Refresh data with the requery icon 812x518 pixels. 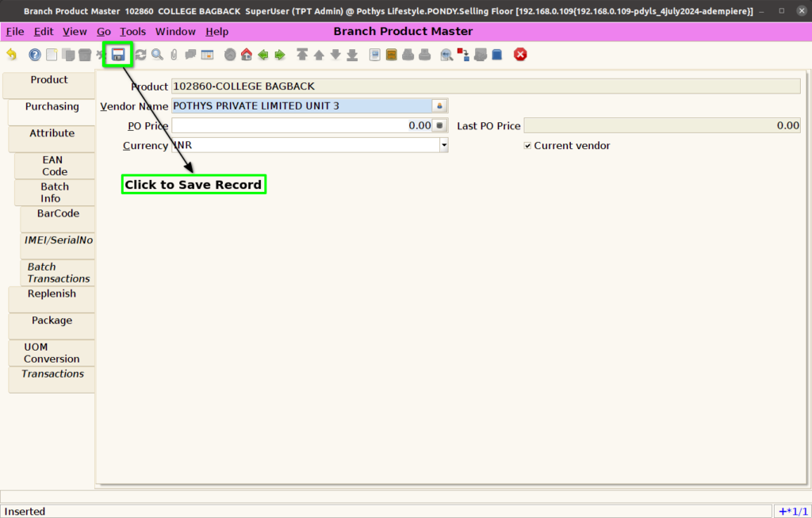coord(140,55)
